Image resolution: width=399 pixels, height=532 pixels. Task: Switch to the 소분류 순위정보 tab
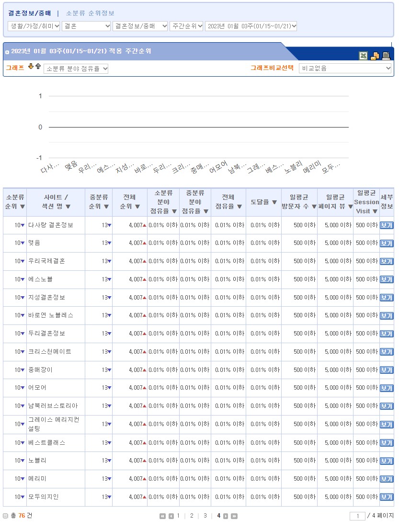90,13
